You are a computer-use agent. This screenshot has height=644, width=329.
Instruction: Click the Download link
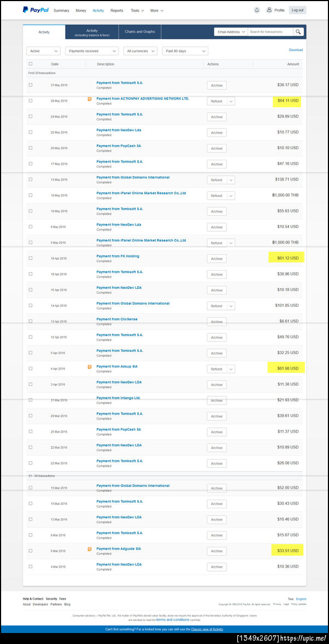coord(296,50)
